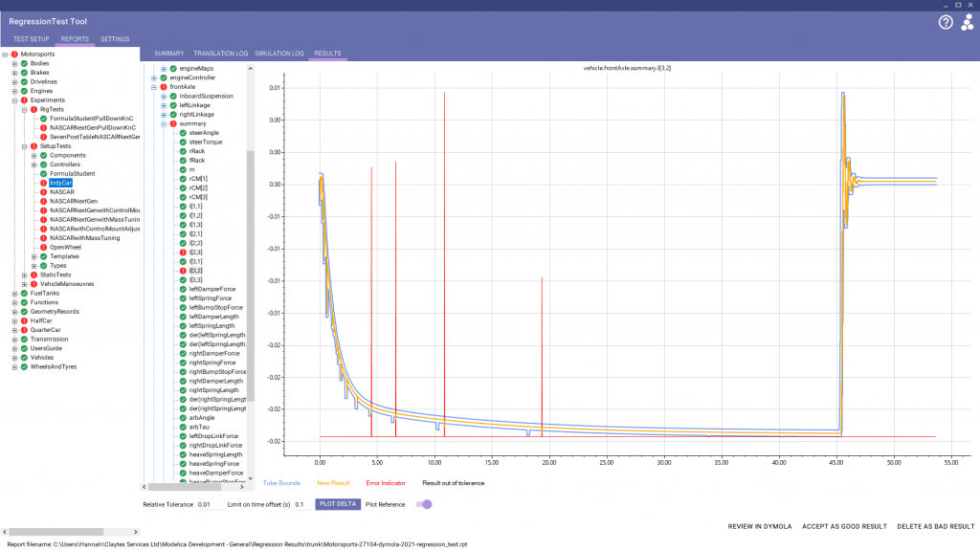The width and height of the screenshot is (980, 550).
Task: Click the red error icon beside summary
Action: 174,123
